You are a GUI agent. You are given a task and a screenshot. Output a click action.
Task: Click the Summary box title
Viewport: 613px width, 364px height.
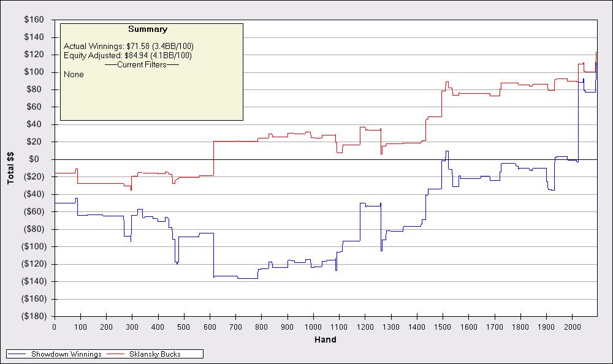coord(147,29)
